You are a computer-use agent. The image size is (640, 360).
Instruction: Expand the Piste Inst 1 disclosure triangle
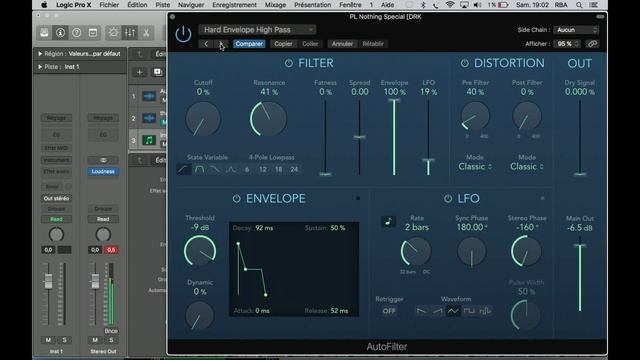(x=40, y=67)
